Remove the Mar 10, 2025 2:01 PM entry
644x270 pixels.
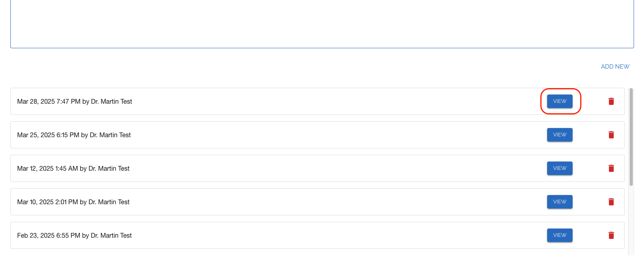tap(611, 202)
